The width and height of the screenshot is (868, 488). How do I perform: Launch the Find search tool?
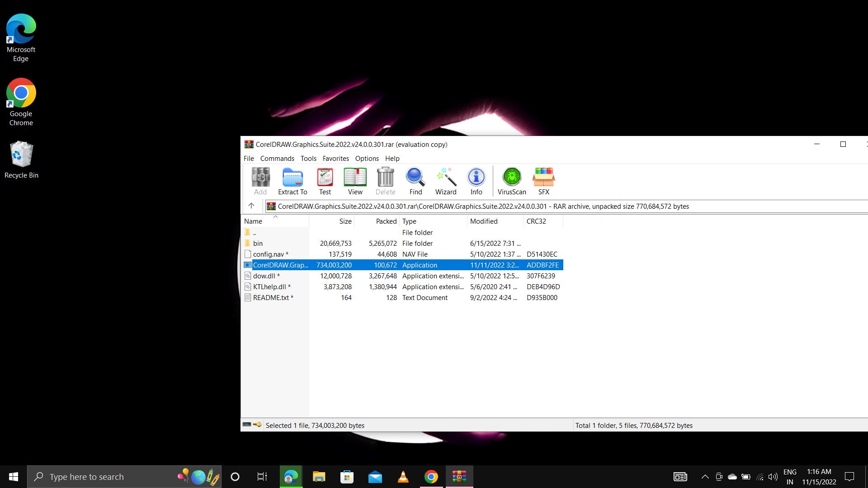[415, 181]
